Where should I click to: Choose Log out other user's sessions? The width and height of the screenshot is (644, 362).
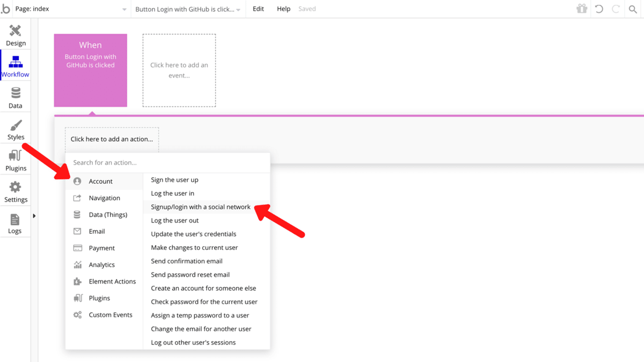click(x=207, y=343)
